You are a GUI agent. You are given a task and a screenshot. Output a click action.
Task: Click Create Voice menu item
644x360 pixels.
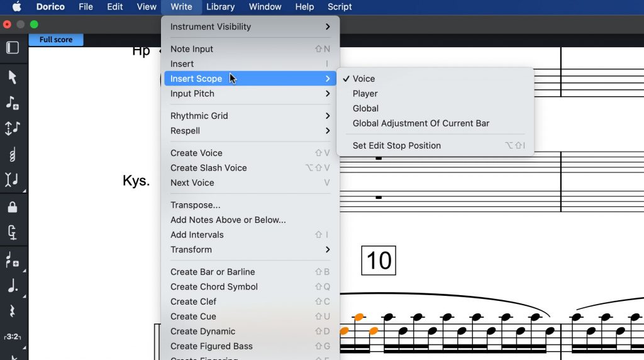click(250, 153)
